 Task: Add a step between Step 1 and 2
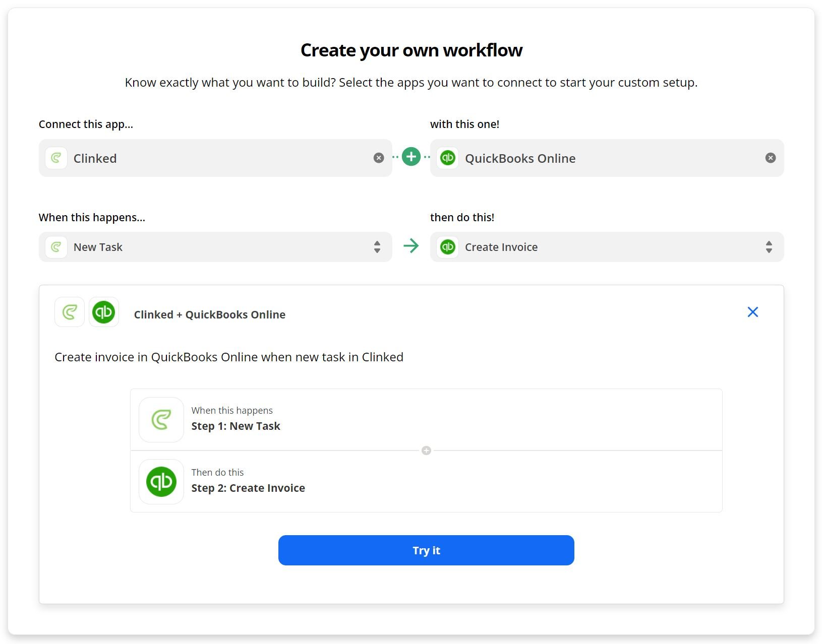point(426,450)
